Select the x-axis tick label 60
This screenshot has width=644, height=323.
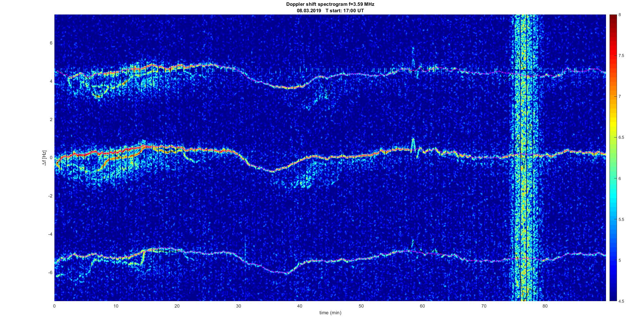click(422, 306)
